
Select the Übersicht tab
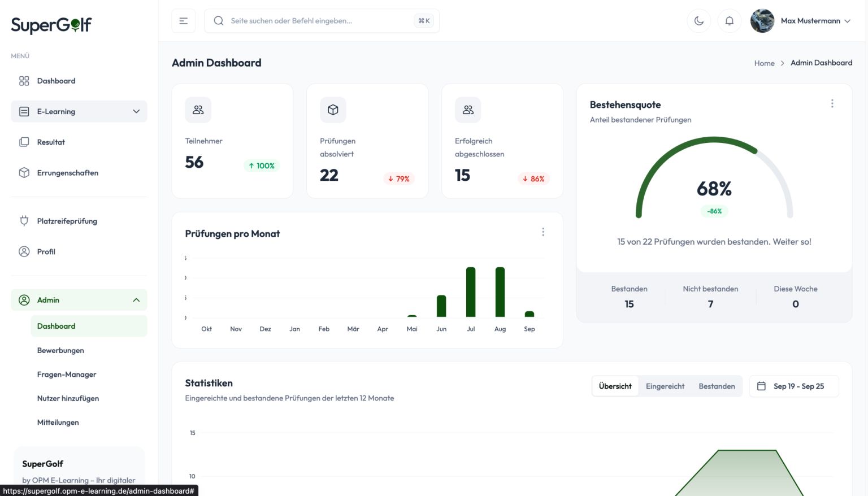(615, 386)
